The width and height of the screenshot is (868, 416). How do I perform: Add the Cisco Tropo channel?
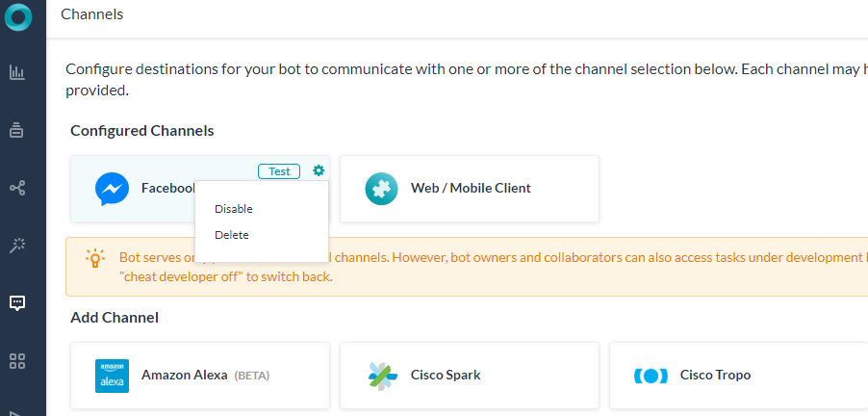click(715, 376)
